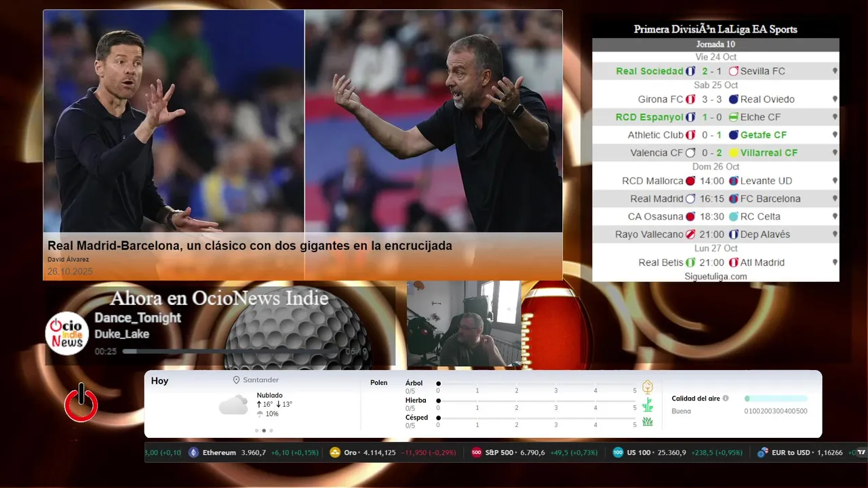Screen dimensions: 868x488
Task: Click the Césped grass pollen icon
Action: point(648,422)
